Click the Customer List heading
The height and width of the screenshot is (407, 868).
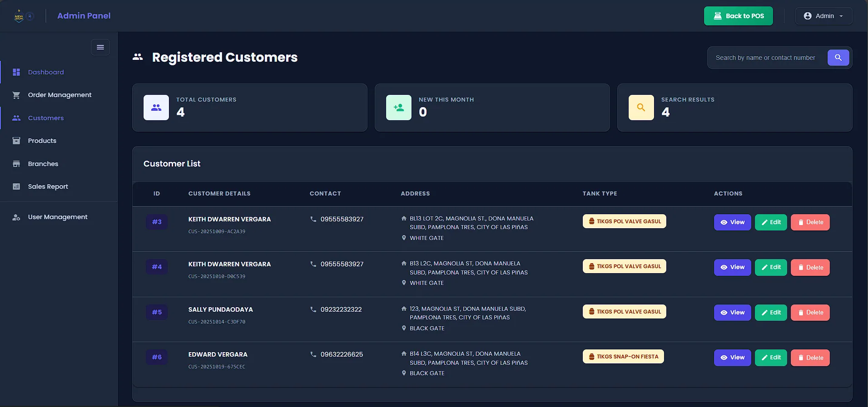tap(172, 164)
